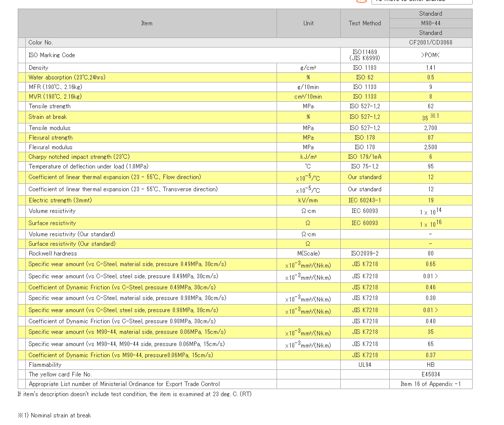Click the 'MVR (190℃, 2.16kg)' label
504x425 pixels.
[55, 97]
